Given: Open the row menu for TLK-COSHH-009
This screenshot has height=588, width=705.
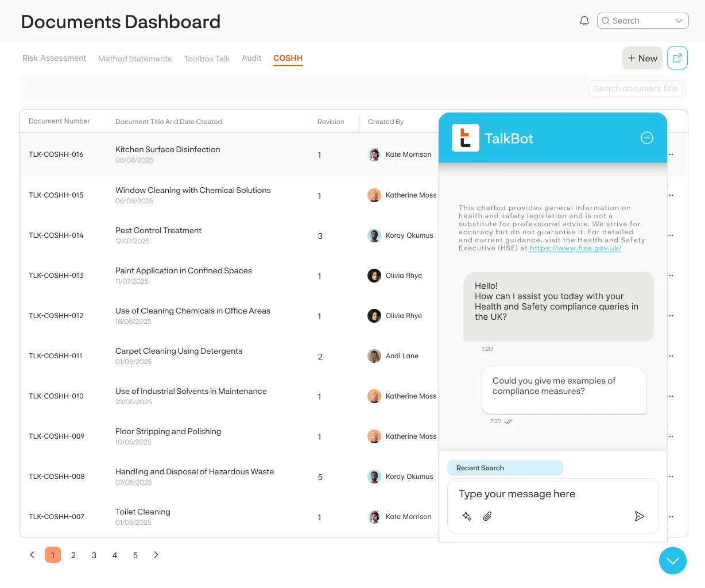Looking at the screenshot, I should point(671,436).
